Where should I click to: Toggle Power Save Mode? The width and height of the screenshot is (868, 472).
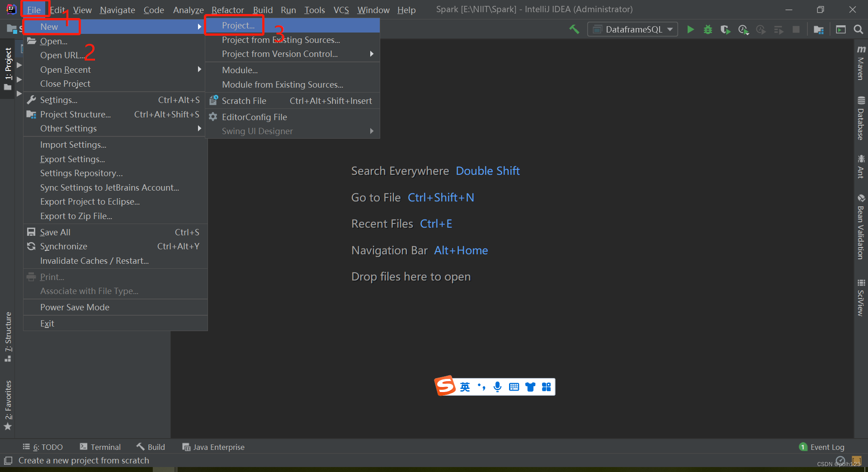[x=115, y=307]
